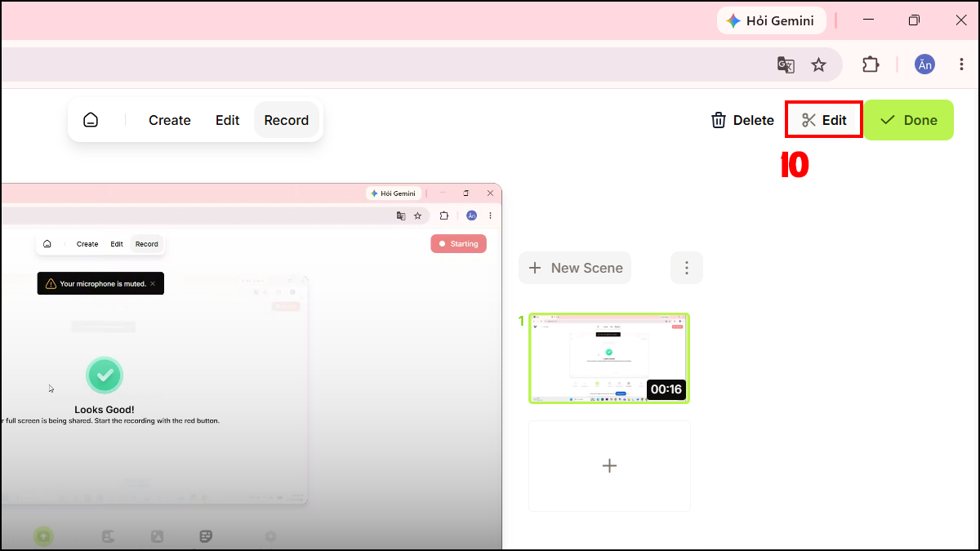The image size is (980, 551).
Task: Open the browser extensions puzzle icon
Action: 871,64
